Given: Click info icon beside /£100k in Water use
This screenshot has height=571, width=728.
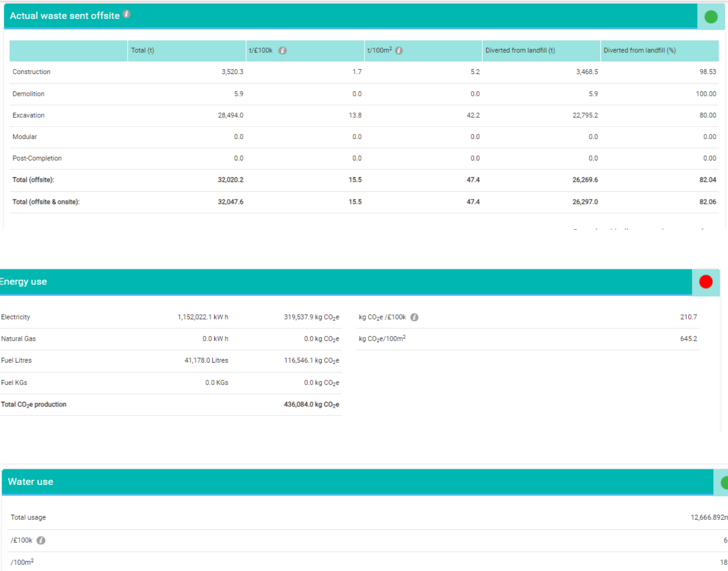Looking at the screenshot, I should (41, 540).
